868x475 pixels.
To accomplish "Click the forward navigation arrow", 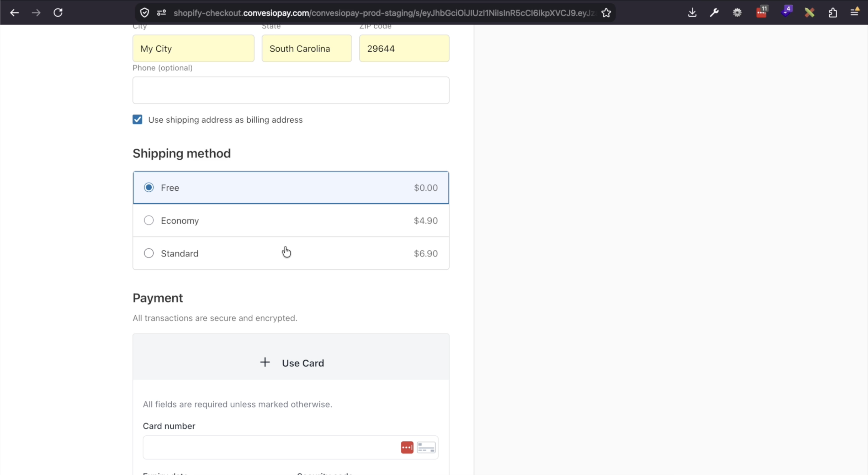I will click(x=36, y=13).
